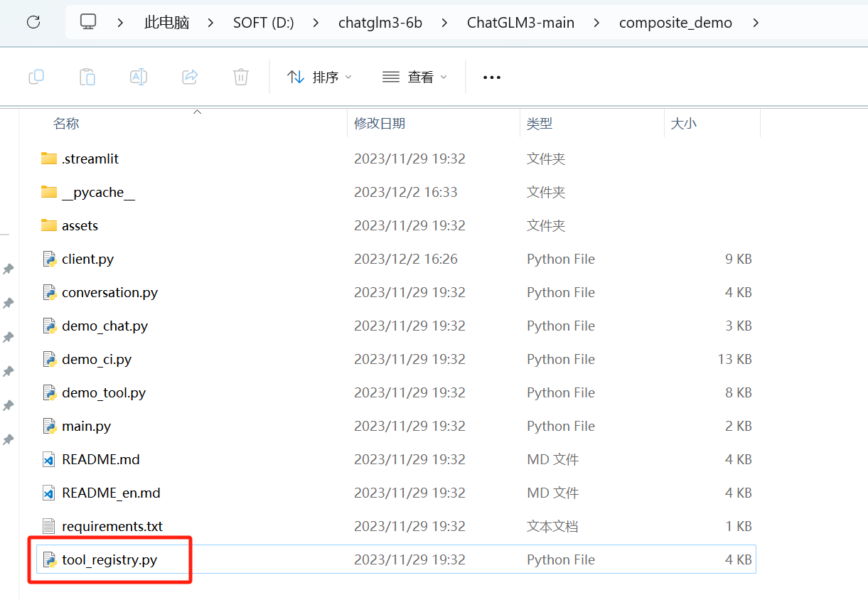
Task: Navigate to ChatGLM3-main in the breadcrumb
Action: pyautogui.click(x=520, y=23)
